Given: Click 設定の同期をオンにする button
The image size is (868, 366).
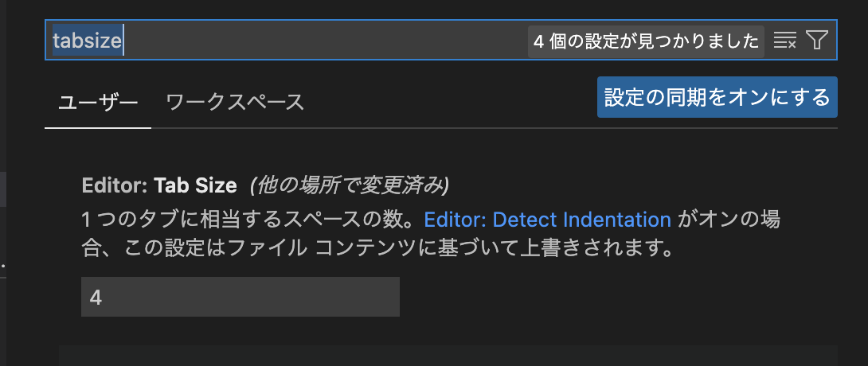Looking at the screenshot, I should pyautogui.click(x=717, y=97).
